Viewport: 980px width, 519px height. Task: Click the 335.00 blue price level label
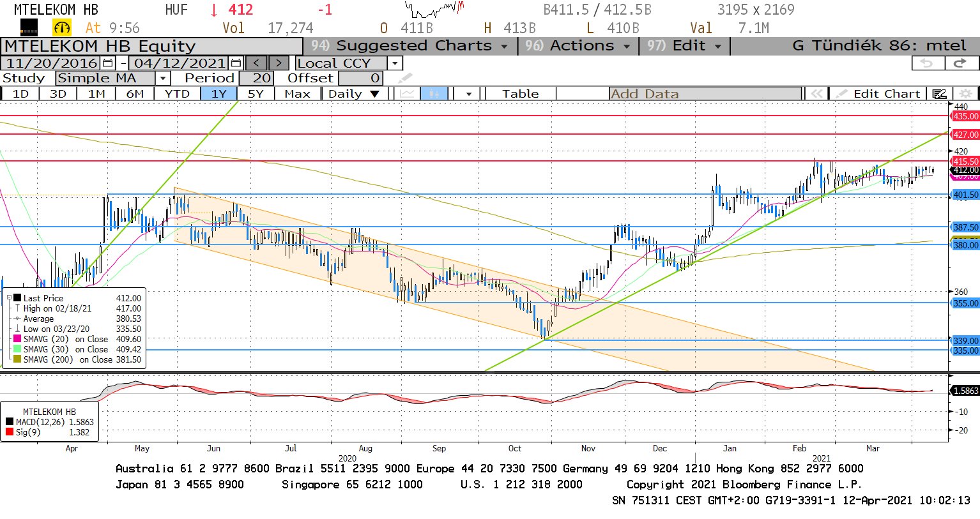(965, 350)
